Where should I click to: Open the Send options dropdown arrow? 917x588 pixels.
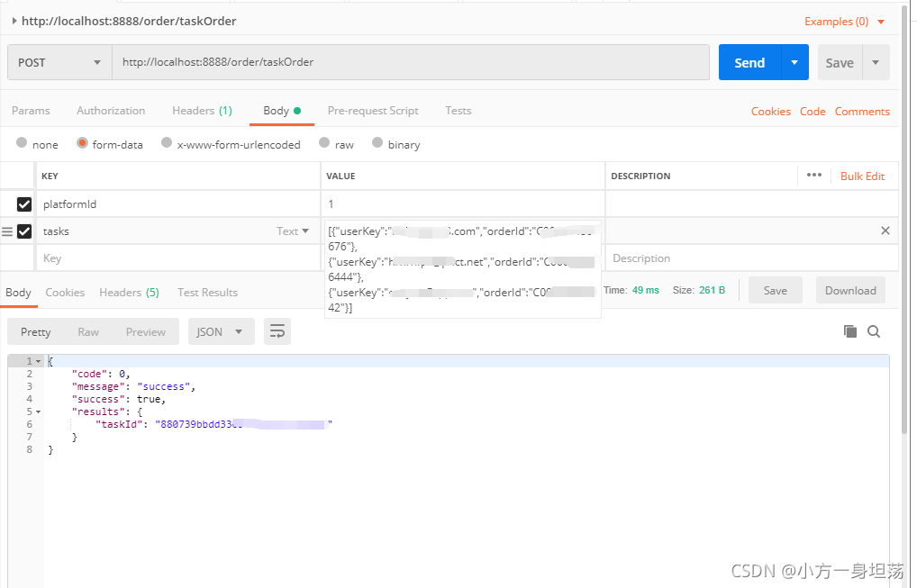click(x=794, y=62)
